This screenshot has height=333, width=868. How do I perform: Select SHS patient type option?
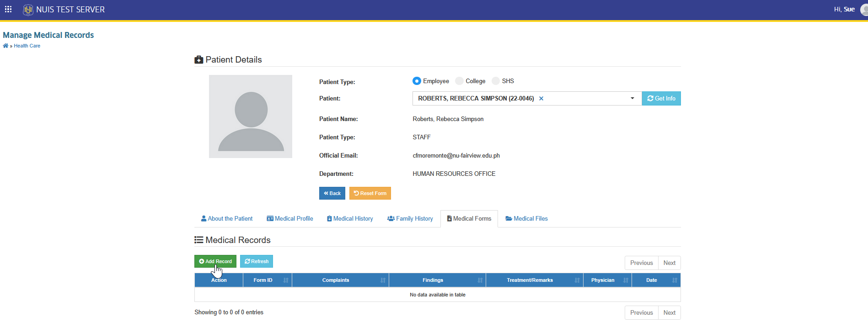pyautogui.click(x=496, y=81)
